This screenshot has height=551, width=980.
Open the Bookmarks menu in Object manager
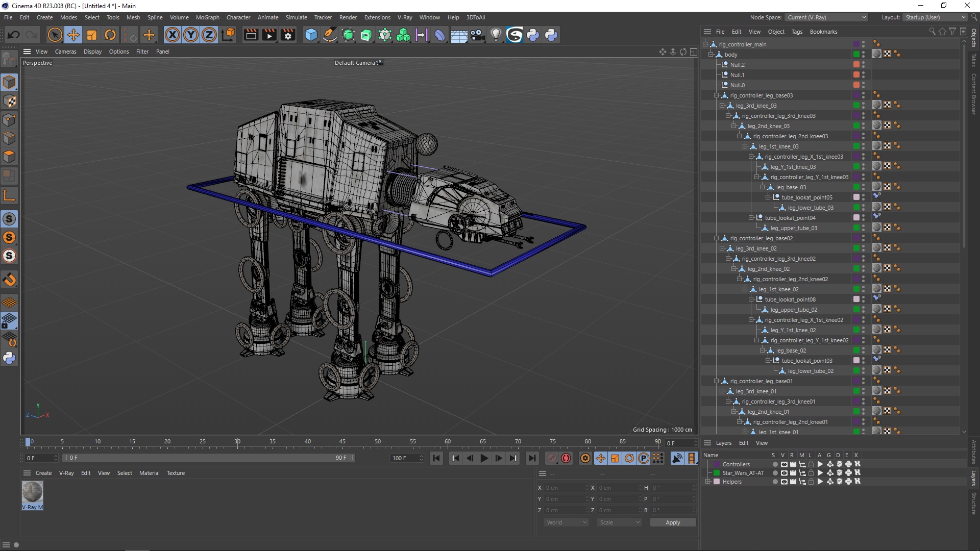click(x=823, y=32)
